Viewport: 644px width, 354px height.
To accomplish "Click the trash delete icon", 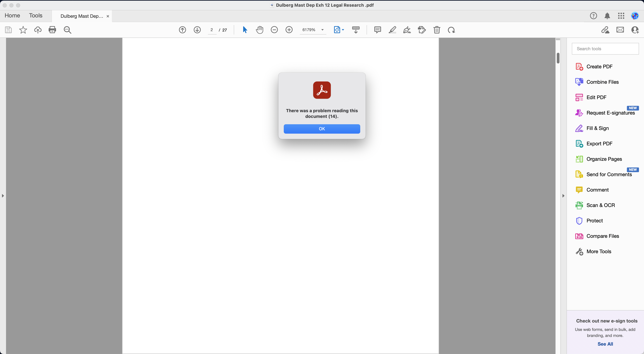I will (x=437, y=30).
